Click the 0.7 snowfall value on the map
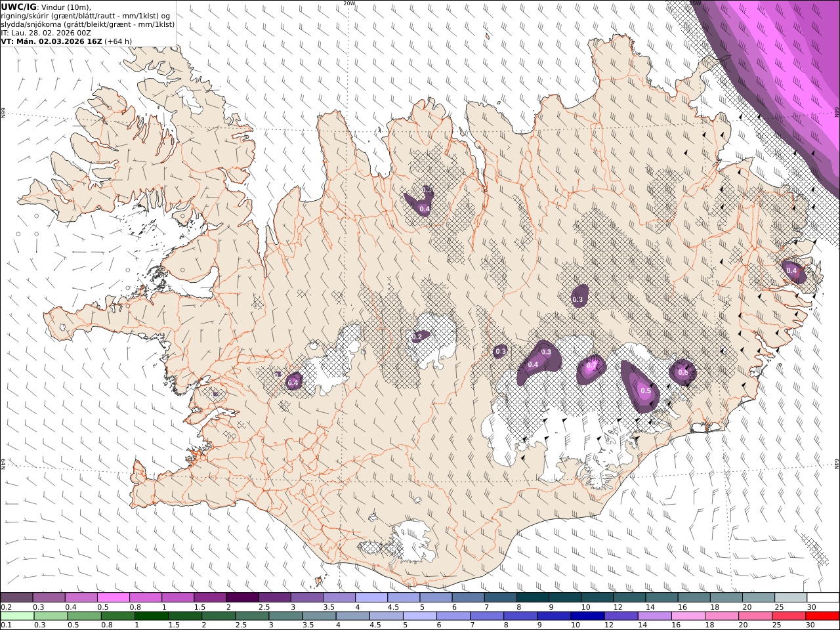The height and width of the screenshot is (630, 840). (x=592, y=365)
